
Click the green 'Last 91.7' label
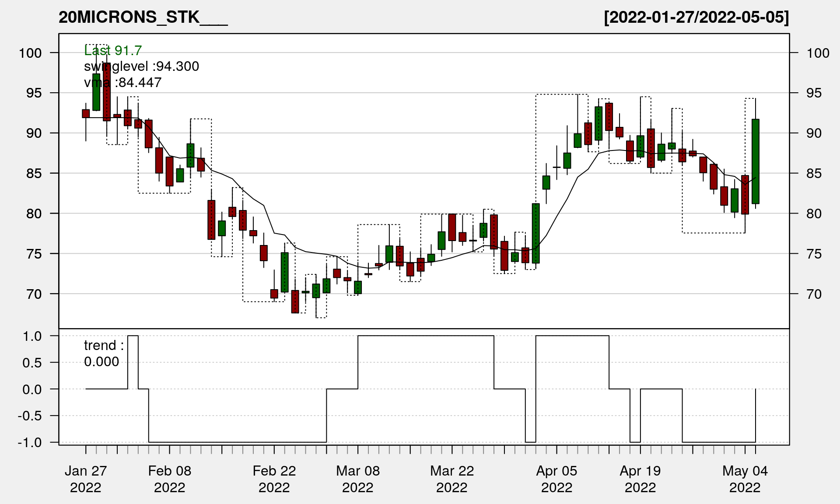[113, 51]
